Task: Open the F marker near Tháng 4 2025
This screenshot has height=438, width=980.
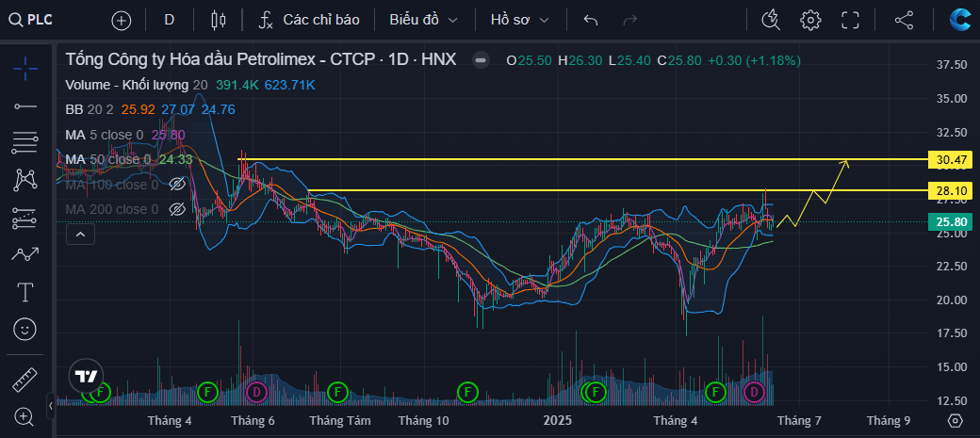Action: point(715,393)
